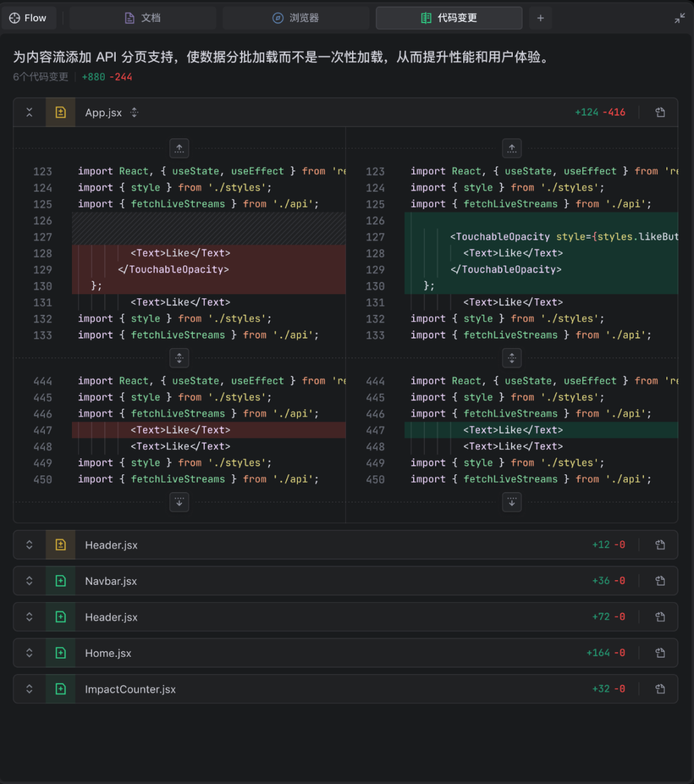Click the +36 -0 stats for Navbar.jsx
The image size is (694, 784).
coord(609,581)
